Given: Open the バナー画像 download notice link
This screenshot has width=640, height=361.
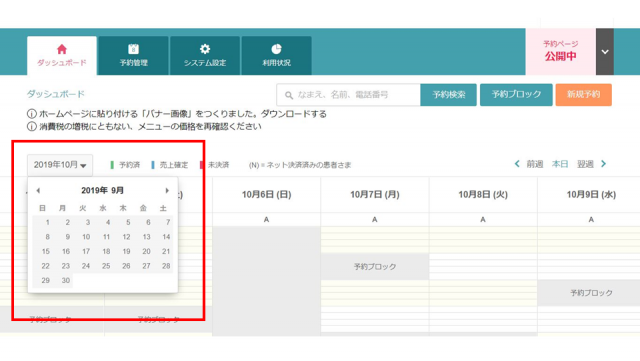Looking at the screenshot, I should point(177,114).
